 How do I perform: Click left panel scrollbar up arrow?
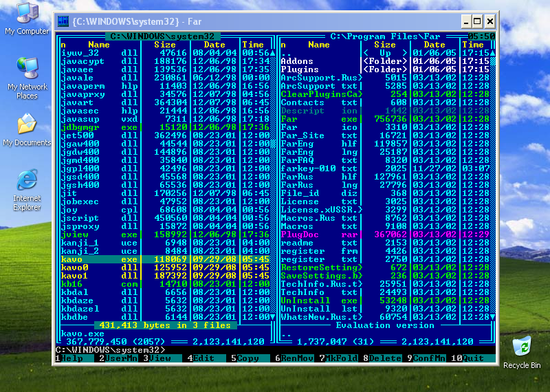(272, 53)
